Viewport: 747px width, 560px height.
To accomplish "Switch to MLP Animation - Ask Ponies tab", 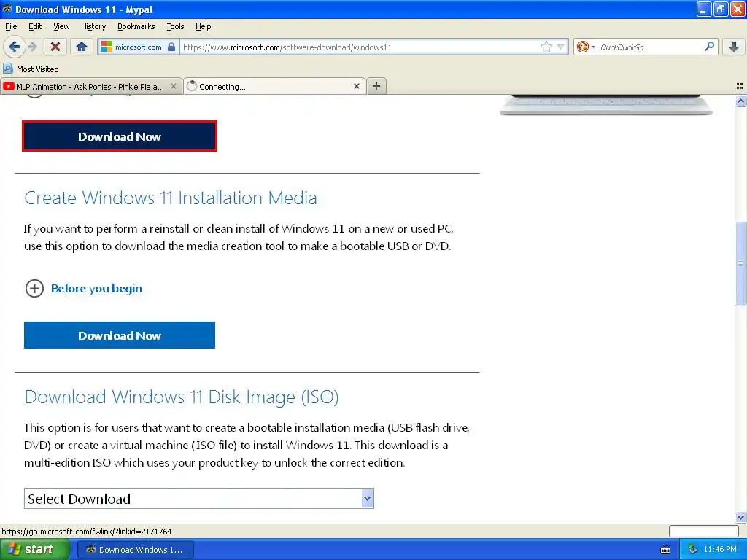I will click(x=90, y=86).
